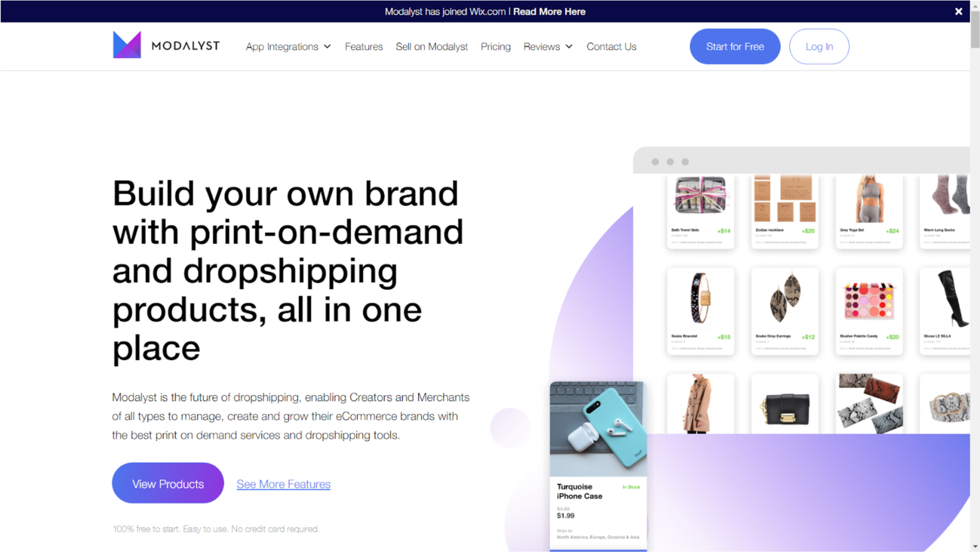The height and width of the screenshot is (552, 980).
Task: Select the Bath Travel Sets product thumbnail
Action: [700, 195]
